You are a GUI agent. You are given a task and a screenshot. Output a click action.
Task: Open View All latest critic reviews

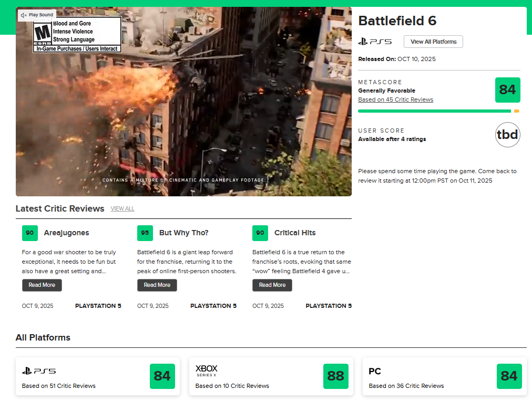point(122,209)
